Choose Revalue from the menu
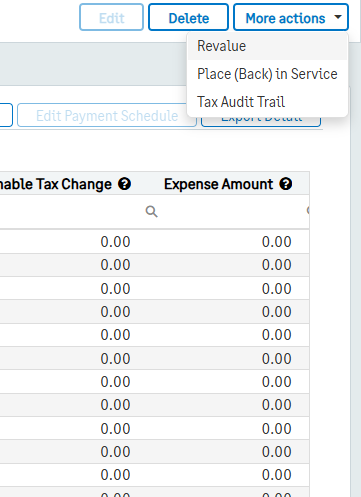361x497 pixels. [267, 46]
